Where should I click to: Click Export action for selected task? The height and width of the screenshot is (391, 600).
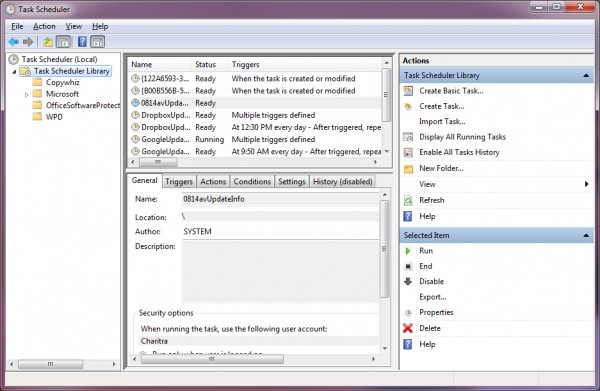coord(433,297)
